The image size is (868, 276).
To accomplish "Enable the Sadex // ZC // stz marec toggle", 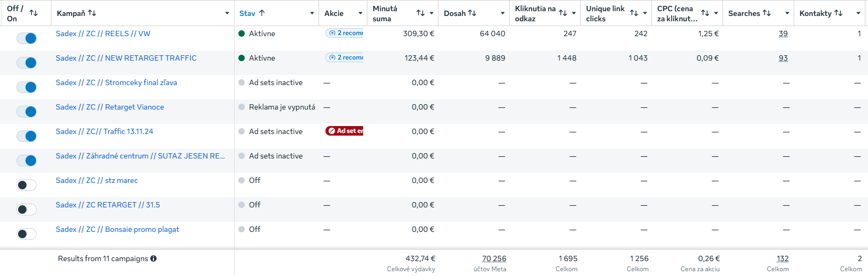I will 27,185.
